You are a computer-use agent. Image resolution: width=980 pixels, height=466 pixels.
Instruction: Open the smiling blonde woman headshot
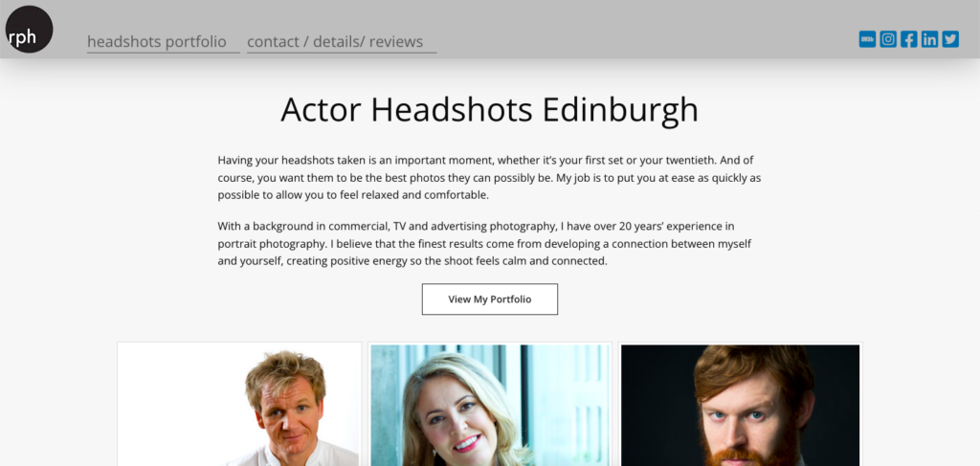coord(490,404)
